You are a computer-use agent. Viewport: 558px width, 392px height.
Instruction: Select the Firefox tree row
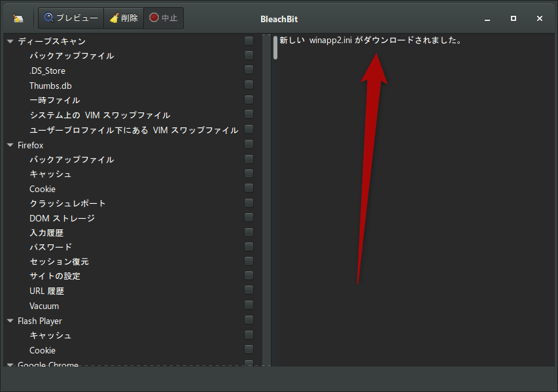(x=133, y=145)
